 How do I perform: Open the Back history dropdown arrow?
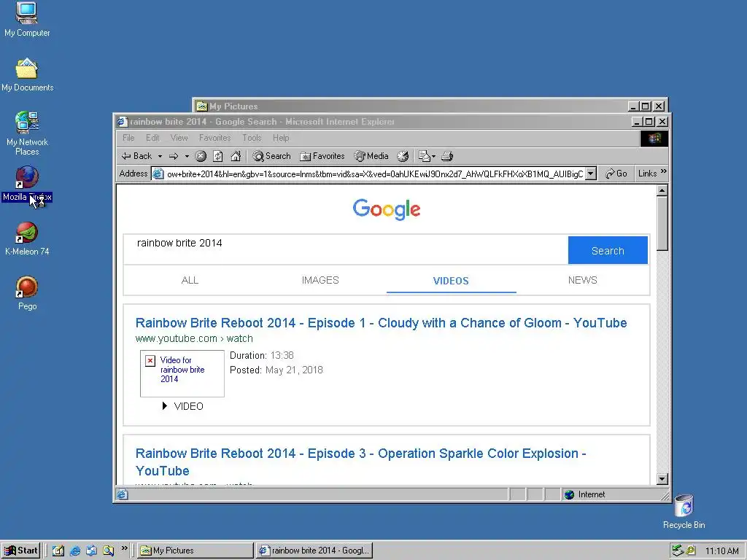[160, 156]
